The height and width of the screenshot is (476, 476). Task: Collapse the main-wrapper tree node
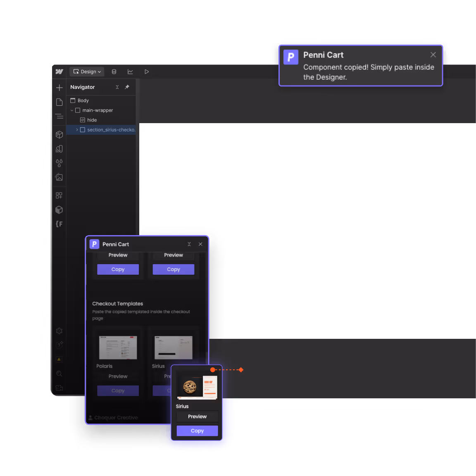[x=72, y=110]
